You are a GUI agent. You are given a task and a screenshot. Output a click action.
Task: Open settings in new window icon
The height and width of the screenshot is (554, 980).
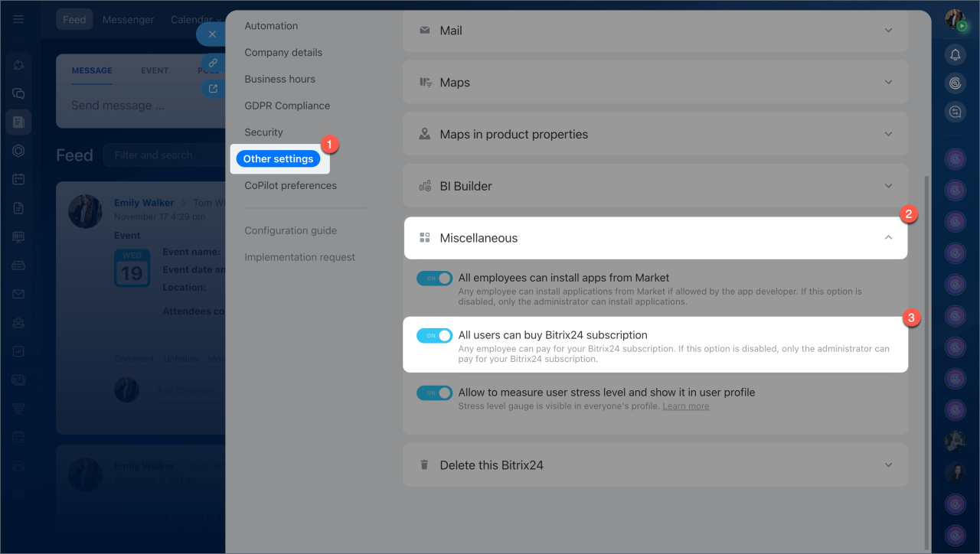click(213, 89)
